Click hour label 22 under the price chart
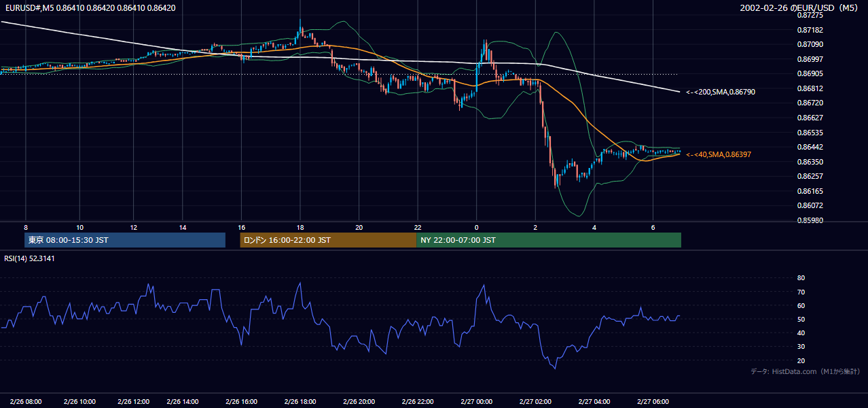This screenshot has height=408, width=868. pos(418,227)
